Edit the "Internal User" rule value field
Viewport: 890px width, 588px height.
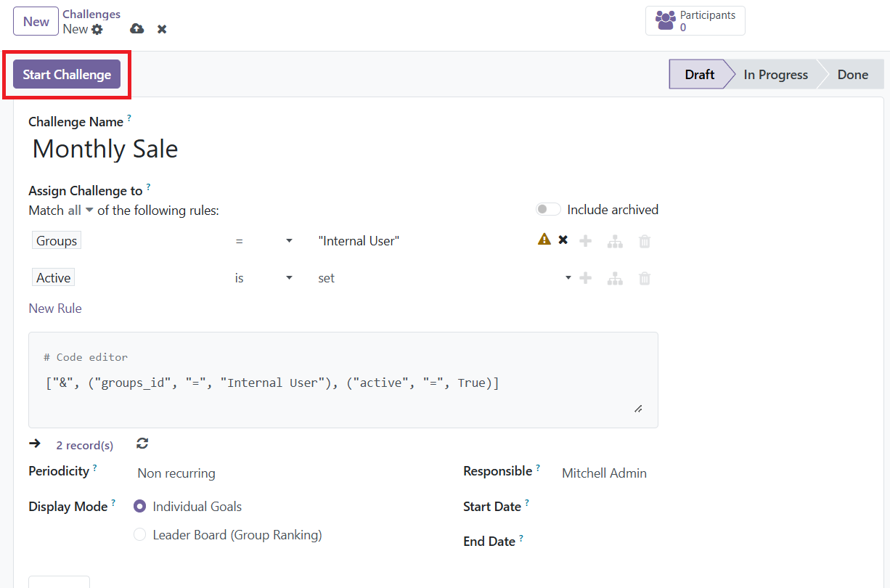click(423, 241)
